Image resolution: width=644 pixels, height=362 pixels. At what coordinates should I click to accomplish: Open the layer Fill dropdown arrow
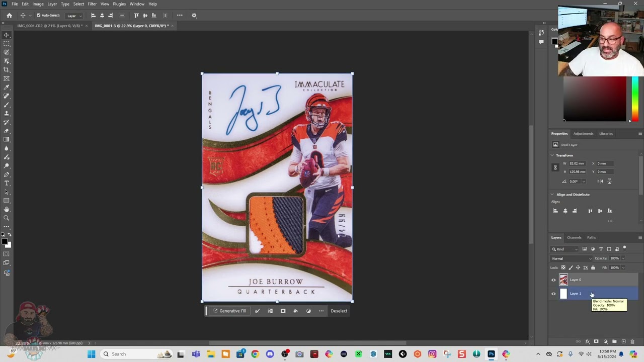point(623,267)
